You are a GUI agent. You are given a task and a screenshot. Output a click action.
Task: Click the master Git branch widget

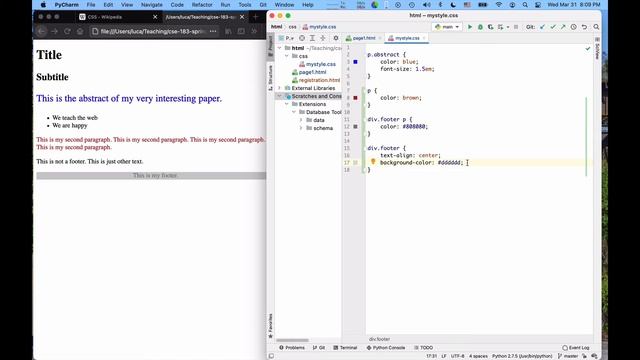(x=568, y=356)
